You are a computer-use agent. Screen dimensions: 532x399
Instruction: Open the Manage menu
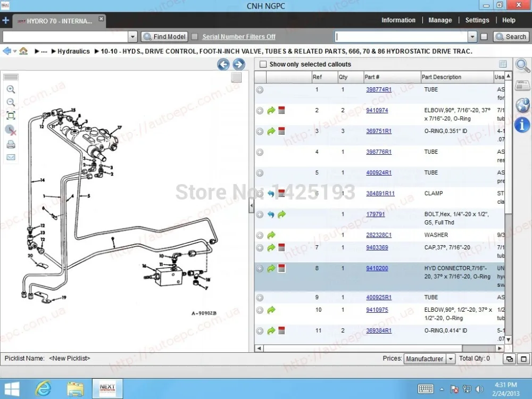[440, 20]
